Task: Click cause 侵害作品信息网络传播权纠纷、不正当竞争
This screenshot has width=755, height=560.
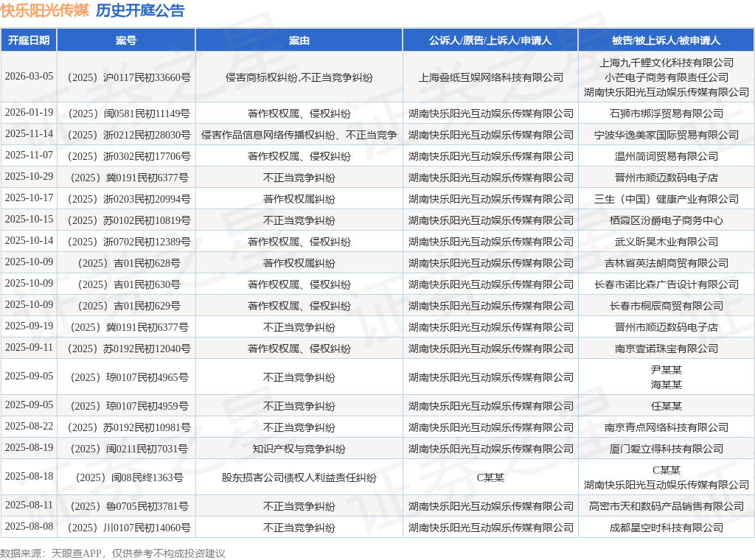Action: [299, 135]
